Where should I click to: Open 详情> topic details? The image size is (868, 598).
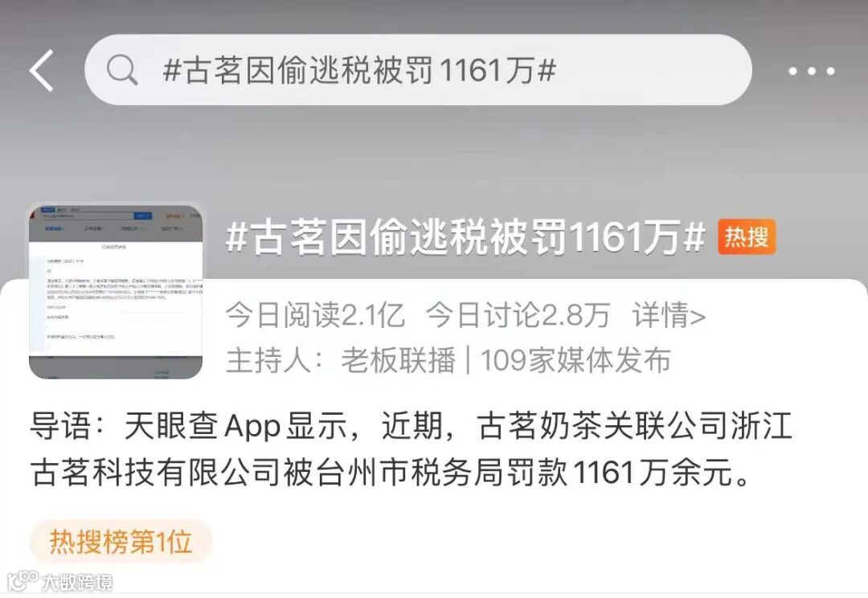[x=669, y=315]
